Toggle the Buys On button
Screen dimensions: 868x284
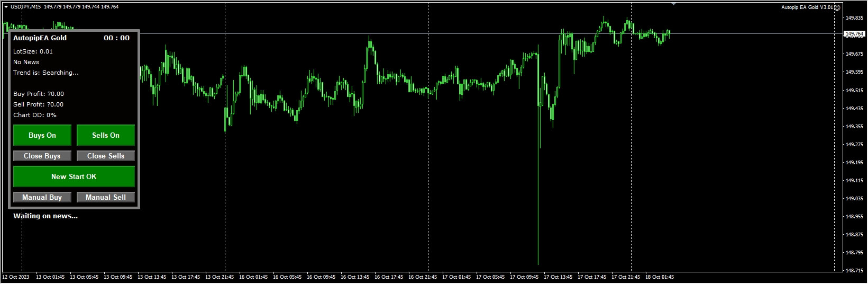pos(42,135)
